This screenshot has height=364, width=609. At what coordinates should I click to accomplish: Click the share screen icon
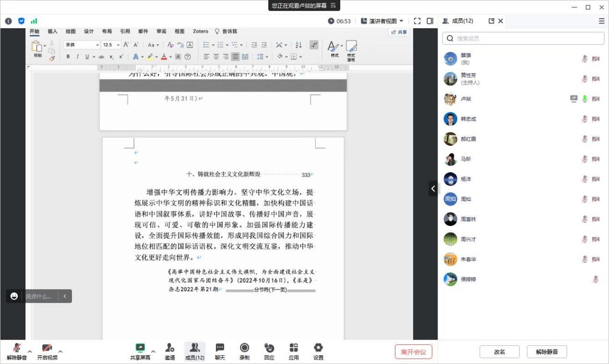coord(140,348)
